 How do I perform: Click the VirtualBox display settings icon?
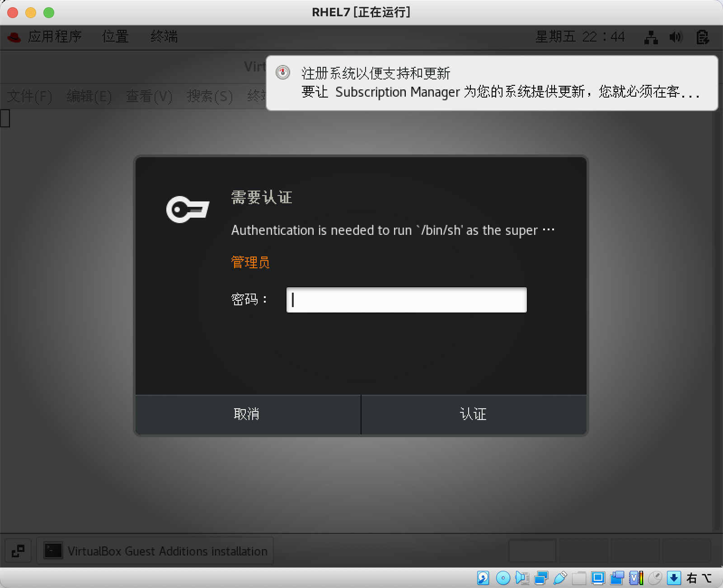[x=598, y=578]
